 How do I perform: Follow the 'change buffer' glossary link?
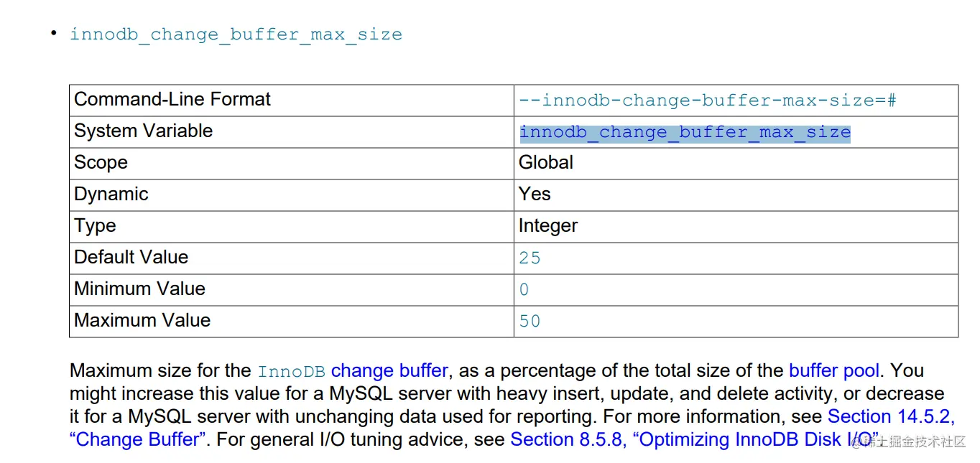coord(389,371)
